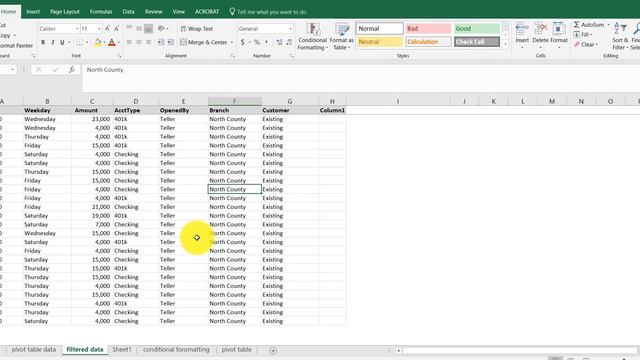Select Bottom Align icon
Screen dimensions: 640x360
pyautogui.click(x=149, y=29)
